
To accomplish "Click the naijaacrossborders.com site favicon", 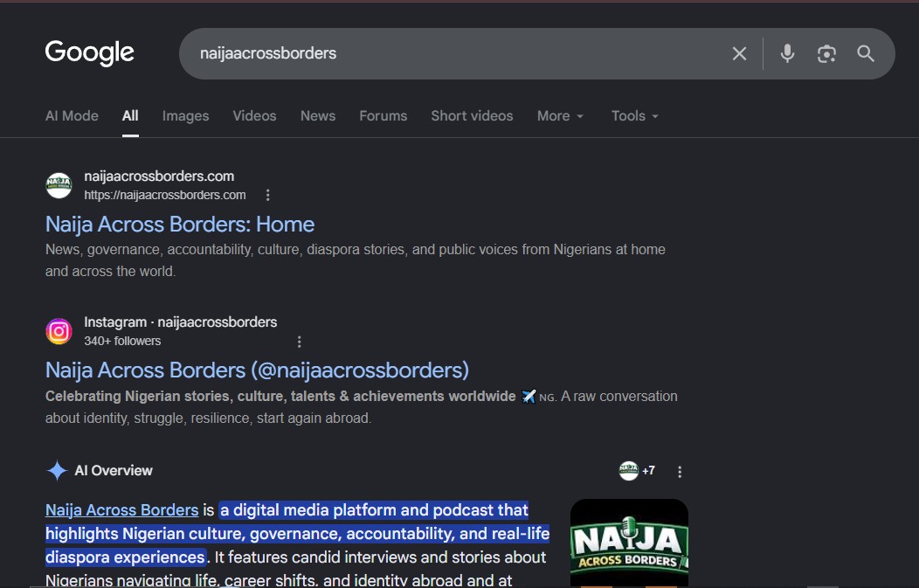I will [x=59, y=185].
